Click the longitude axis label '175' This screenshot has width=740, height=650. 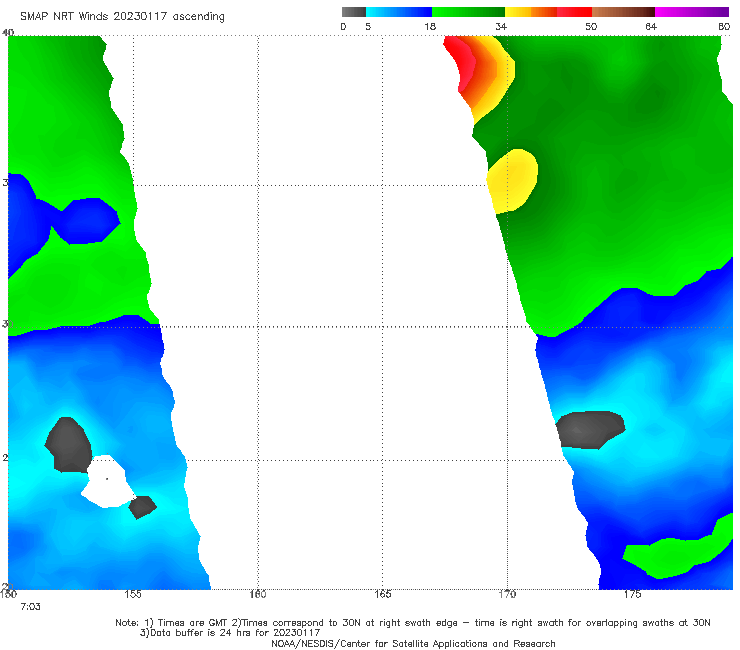tap(632, 594)
